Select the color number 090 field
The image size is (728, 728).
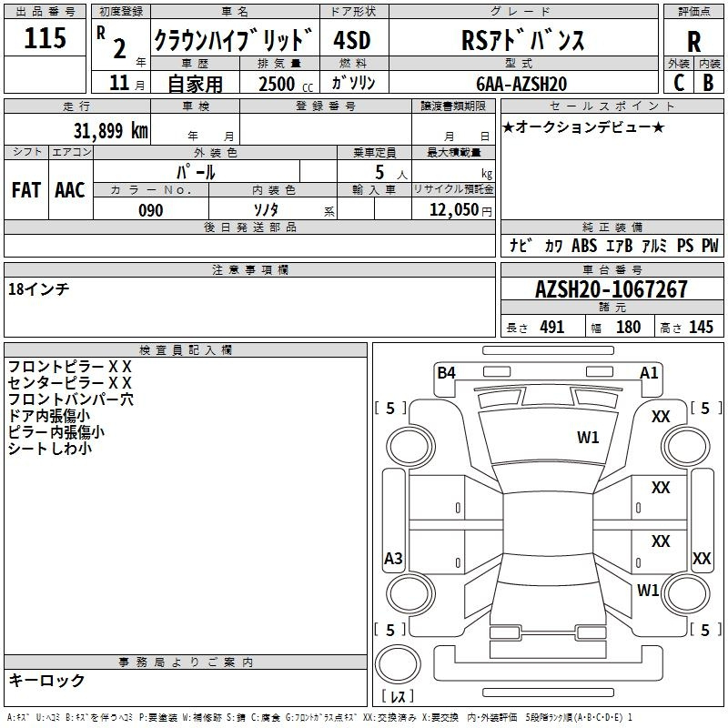point(151,210)
